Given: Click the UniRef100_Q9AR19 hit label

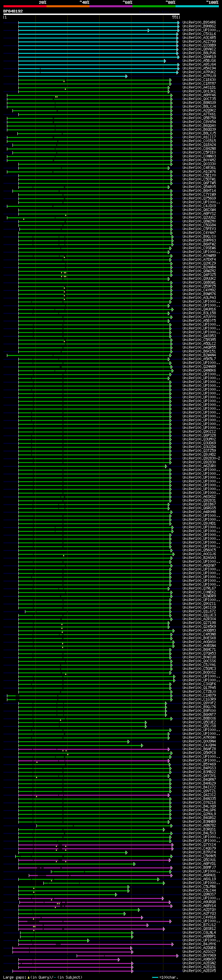Looking at the screenshot, I should pos(199,57).
